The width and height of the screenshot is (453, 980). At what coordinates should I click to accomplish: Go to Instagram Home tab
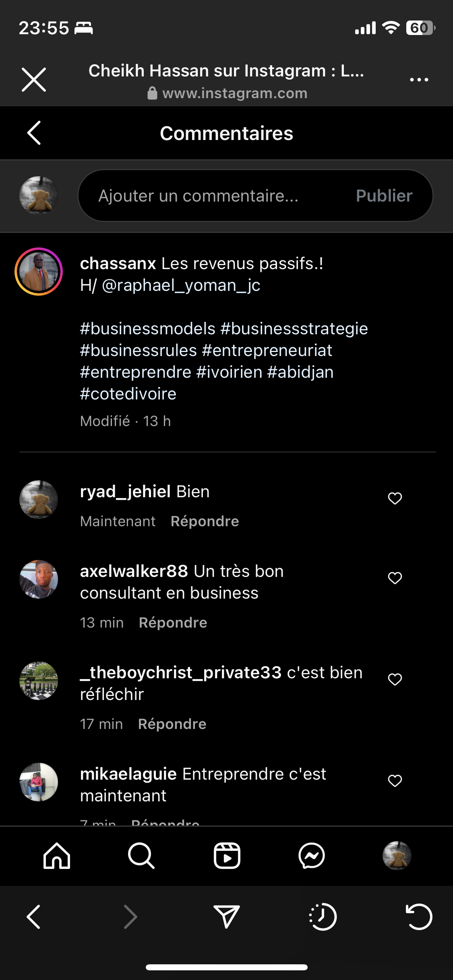pos(57,856)
